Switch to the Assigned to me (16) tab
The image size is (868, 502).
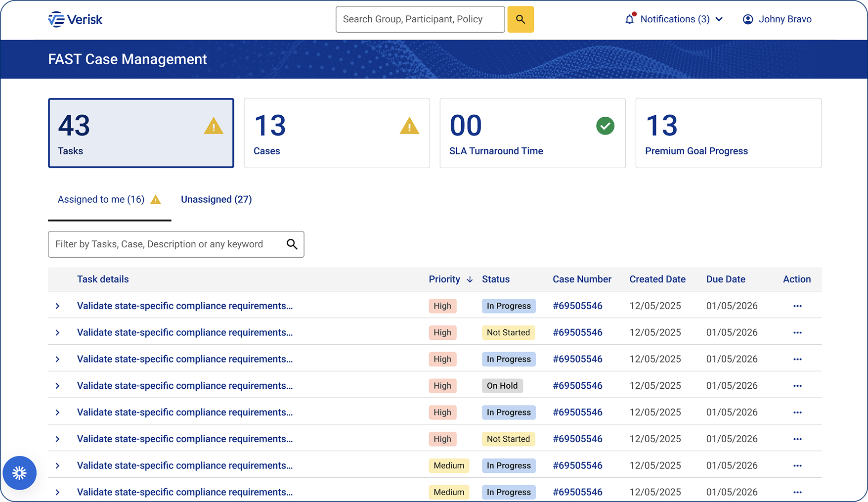click(109, 200)
